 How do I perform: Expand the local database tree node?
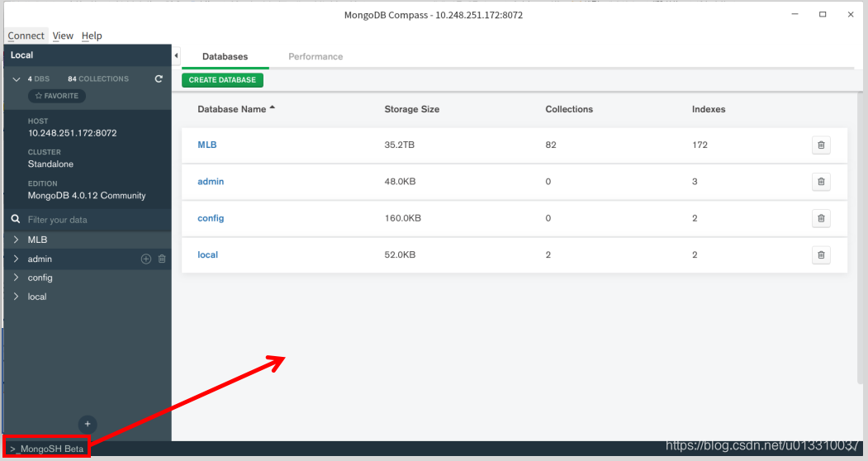point(16,297)
